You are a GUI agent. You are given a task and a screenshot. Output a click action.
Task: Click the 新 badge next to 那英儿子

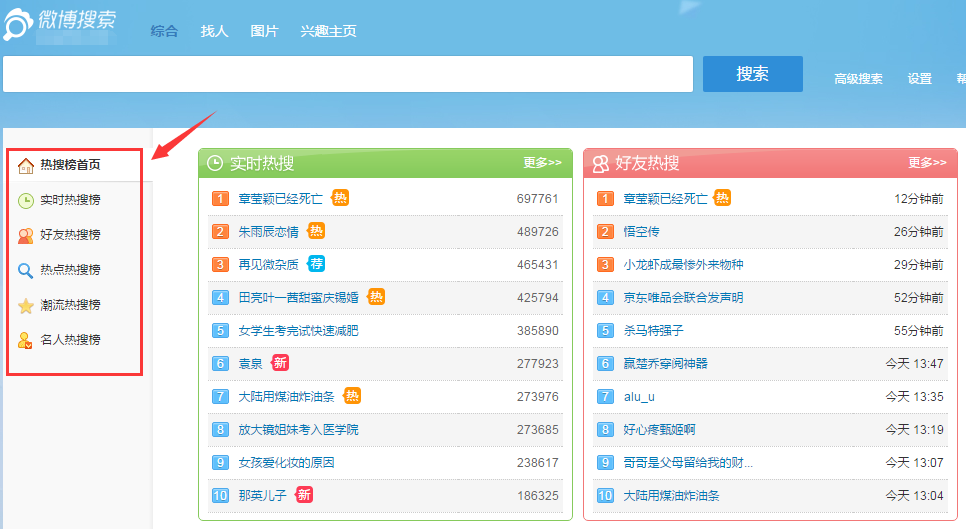coord(304,495)
